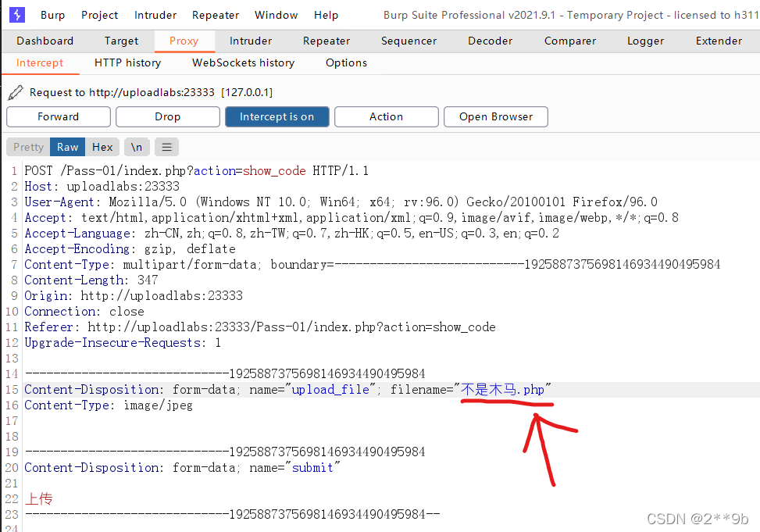Click the Referer header line
This screenshot has width=760, height=532.
point(260,327)
